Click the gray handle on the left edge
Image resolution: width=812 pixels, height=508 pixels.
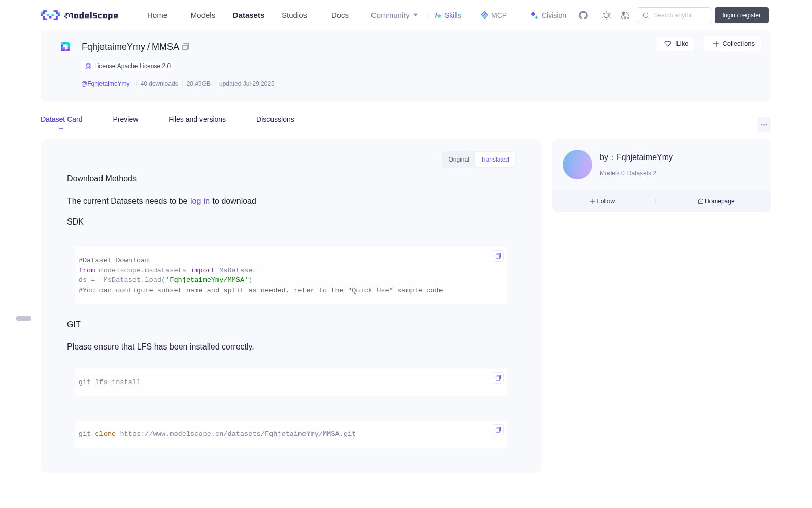click(24, 319)
